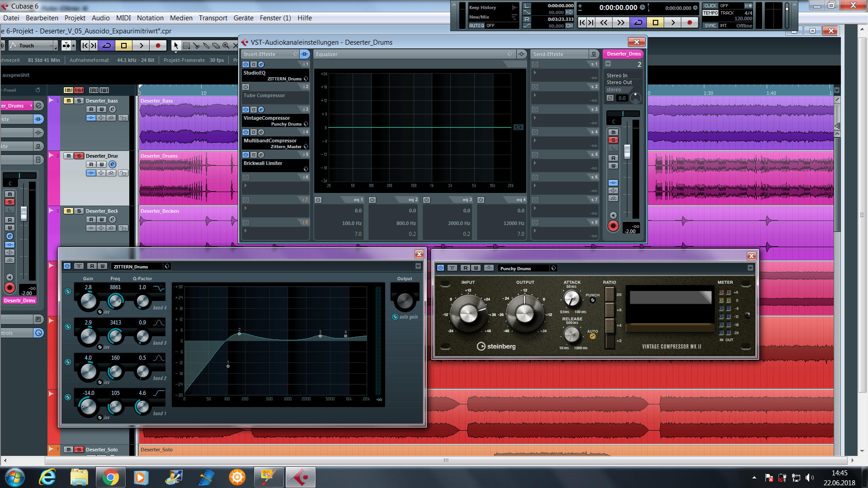Adjust Vintage Compressor INPUT knob
This screenshot has width=868, height=488.
468,313
